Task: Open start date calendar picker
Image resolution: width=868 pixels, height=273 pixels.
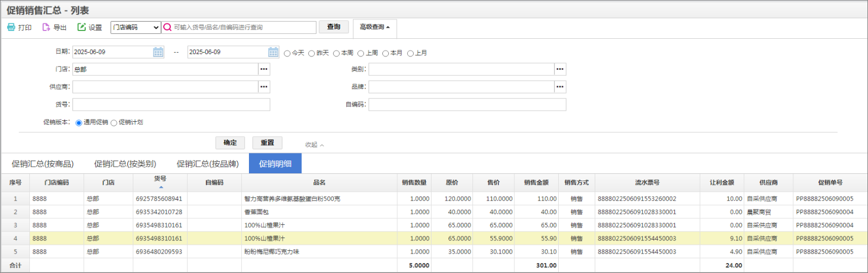Action: click(158, 52)
